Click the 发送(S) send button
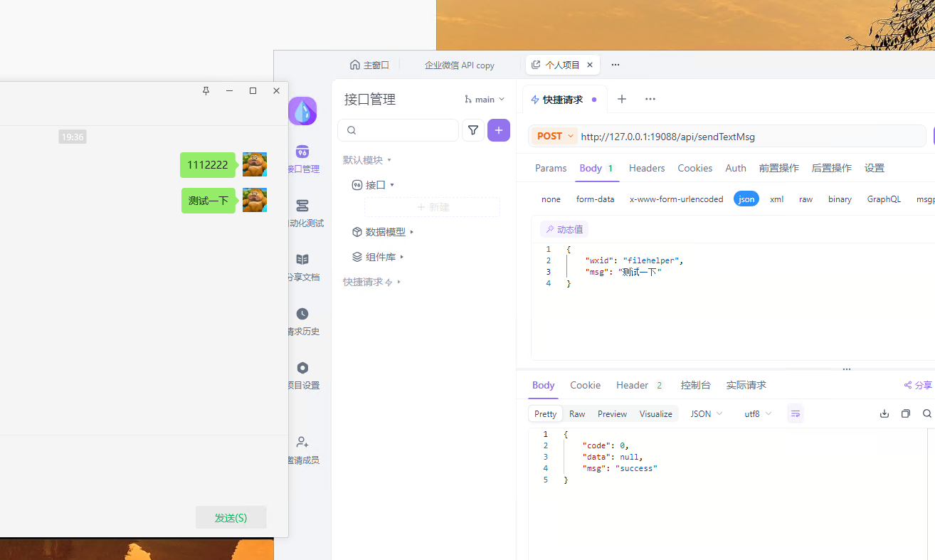 231,517
